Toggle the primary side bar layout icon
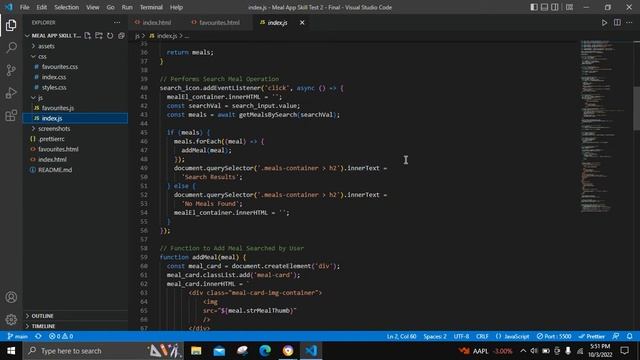Viewport: 640px width, 360px height. [x=534, y=7]
